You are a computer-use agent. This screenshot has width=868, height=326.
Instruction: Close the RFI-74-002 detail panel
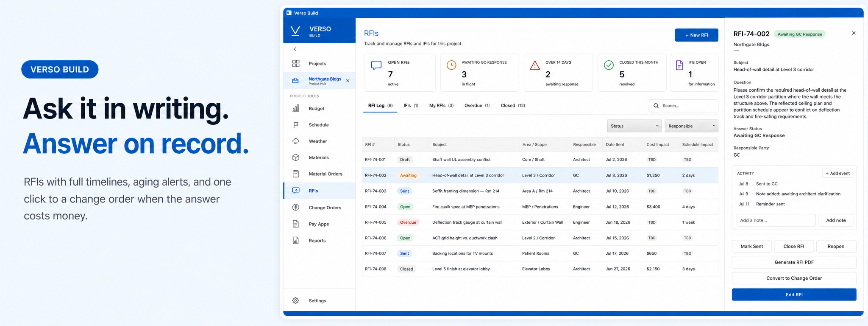click(x=854, y=33)
